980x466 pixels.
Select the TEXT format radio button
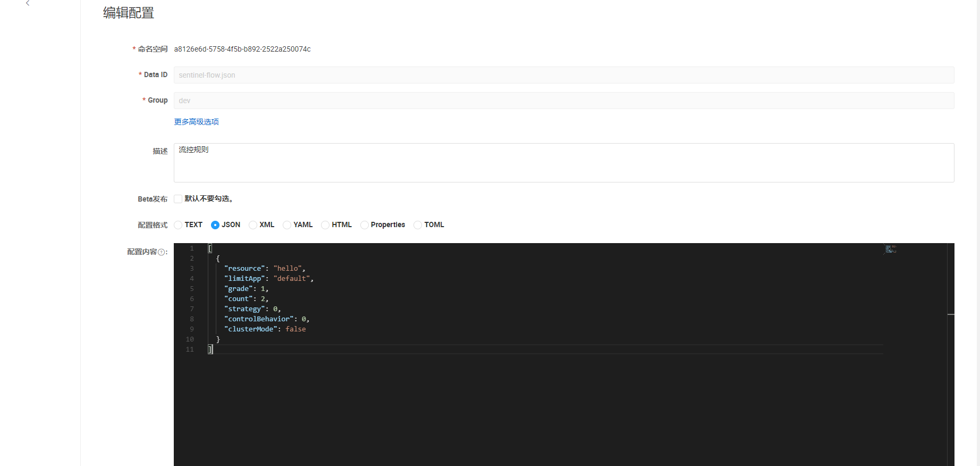point(178,225)
